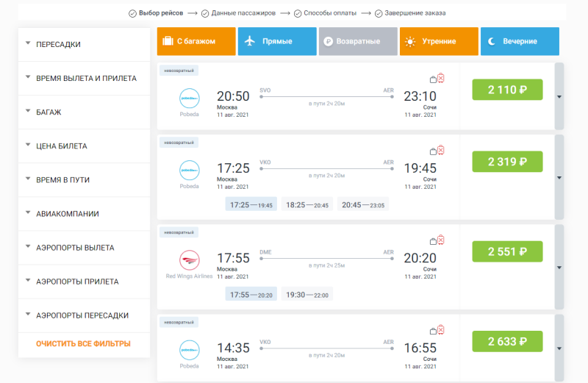Expand the "Багаж" filter section
This screenshot has width=588, height=383.
[84, 112]
